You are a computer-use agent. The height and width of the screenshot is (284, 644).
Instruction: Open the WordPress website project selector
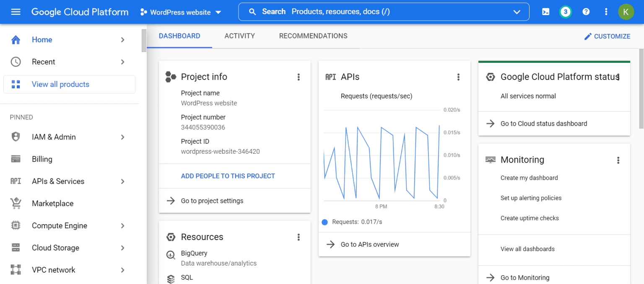(180, 12)
